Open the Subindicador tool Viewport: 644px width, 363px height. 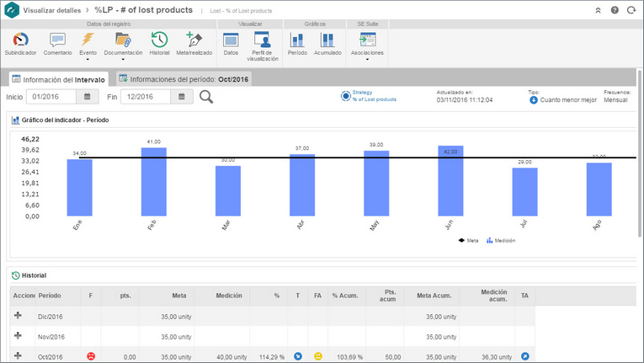point(20,44)
